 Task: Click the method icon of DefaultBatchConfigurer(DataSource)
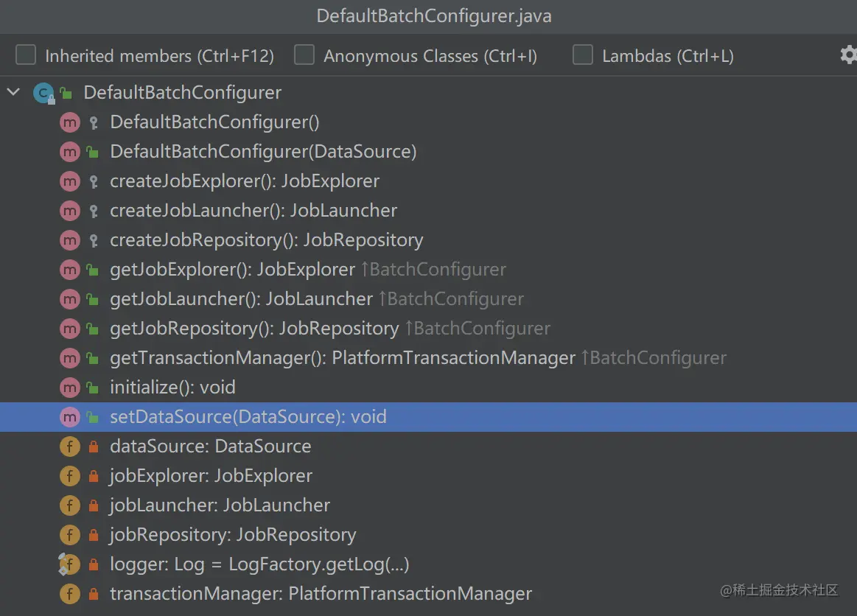click(x=69, y=152)
